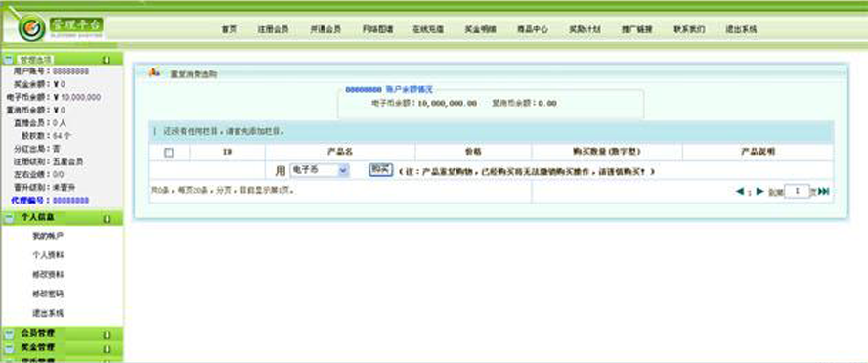The height and width of the screenshot is (363, 868).
Task: Open 修改资料 in the sidebar
Action: point(48,274)
